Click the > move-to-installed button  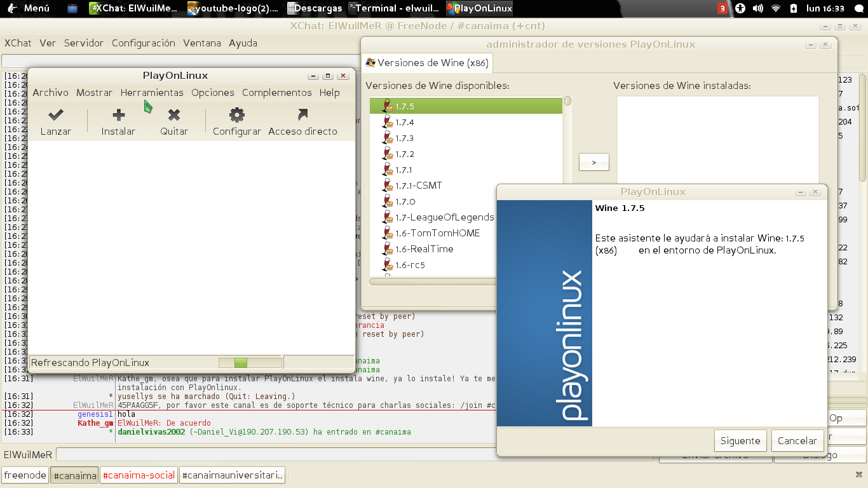click(594, 162)
